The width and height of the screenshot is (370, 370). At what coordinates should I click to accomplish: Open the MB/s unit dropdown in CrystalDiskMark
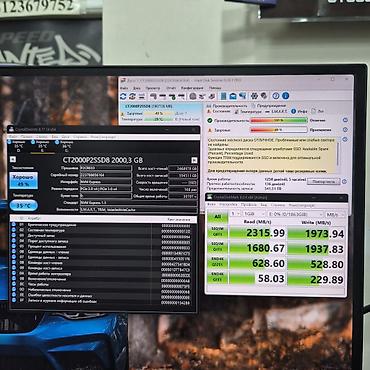[x=335, y=214]
